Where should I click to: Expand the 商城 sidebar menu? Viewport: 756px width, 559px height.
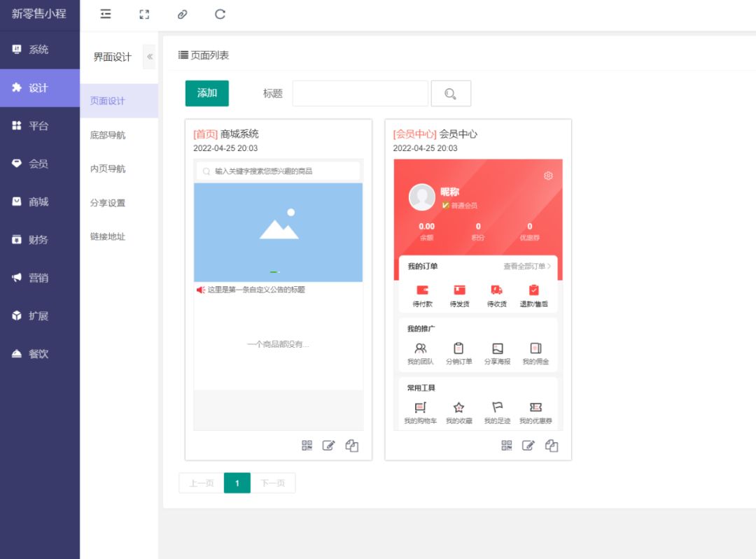[39, 201]
